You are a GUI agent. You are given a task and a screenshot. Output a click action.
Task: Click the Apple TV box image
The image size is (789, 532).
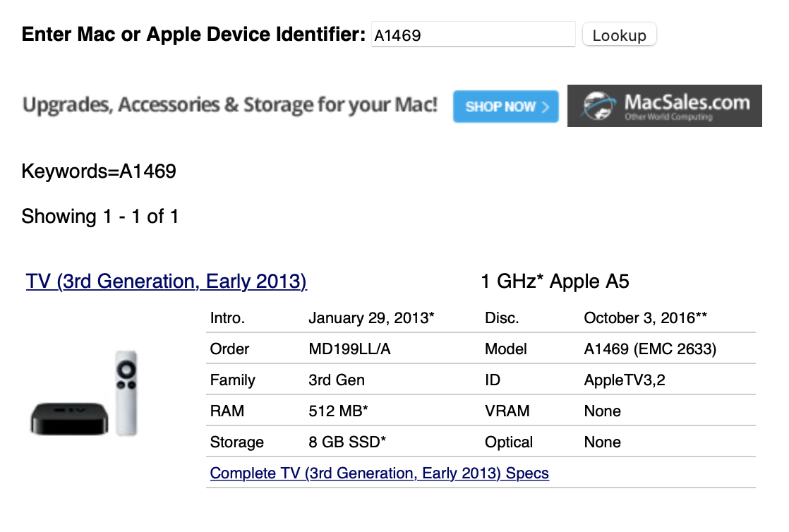coord(68,418)
